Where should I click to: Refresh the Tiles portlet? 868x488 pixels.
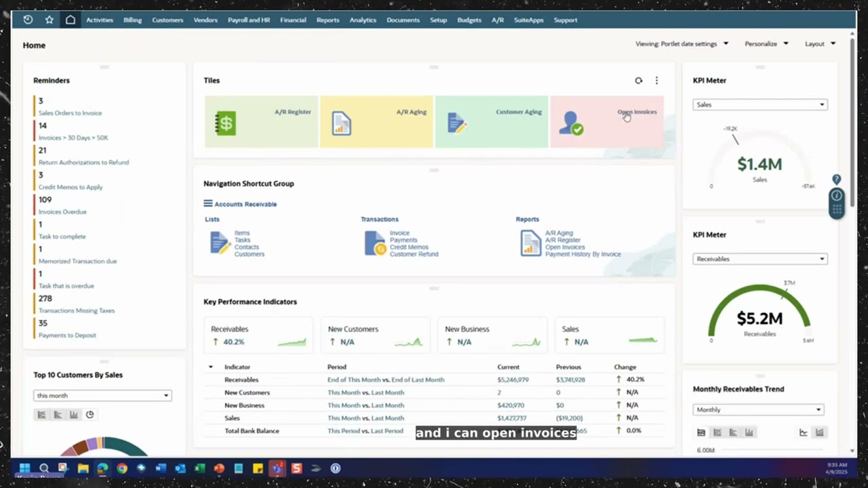point(638,81)
